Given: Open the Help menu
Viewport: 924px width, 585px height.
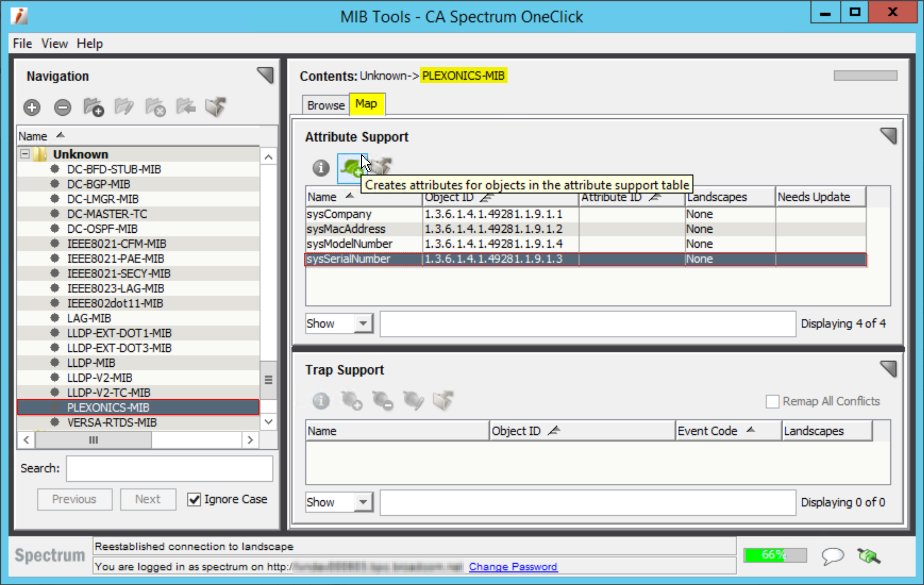Looking at the screenshot, I should [x=90, y=43].
